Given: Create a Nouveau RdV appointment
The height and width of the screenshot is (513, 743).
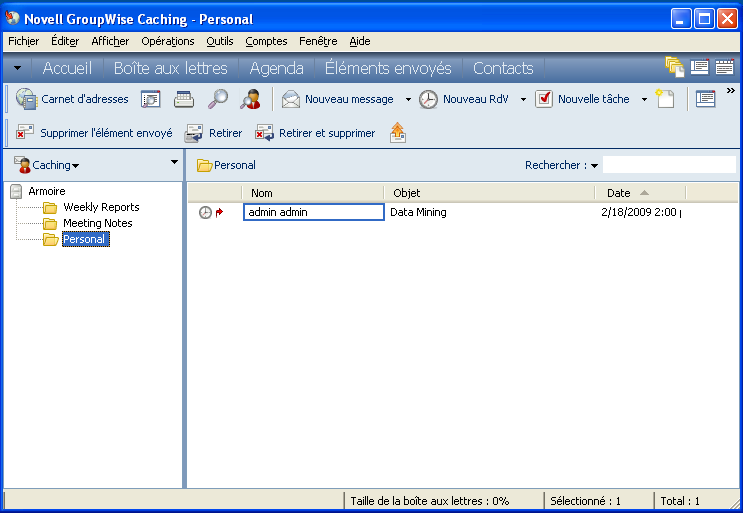Looking at the screenshot, I should 464,99.
